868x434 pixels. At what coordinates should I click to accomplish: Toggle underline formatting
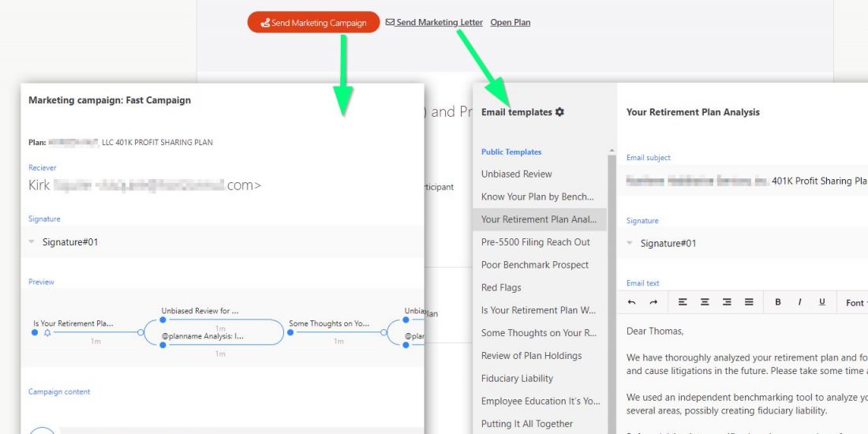point(821,302)
